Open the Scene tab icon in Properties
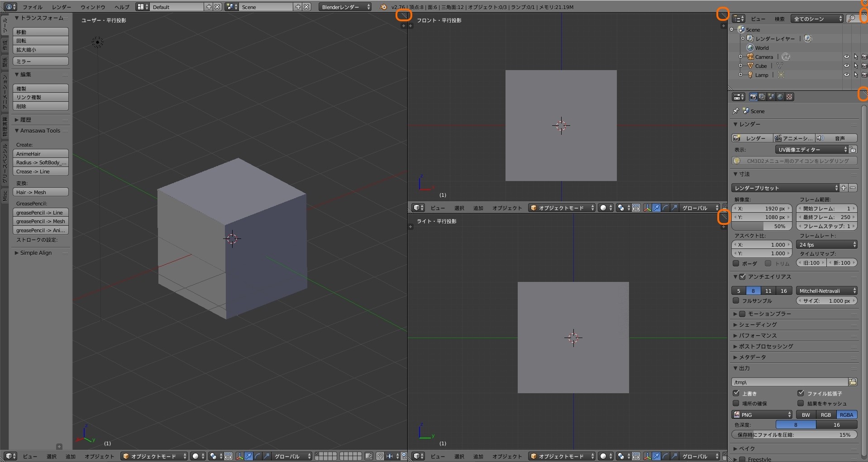 point(771,97)
